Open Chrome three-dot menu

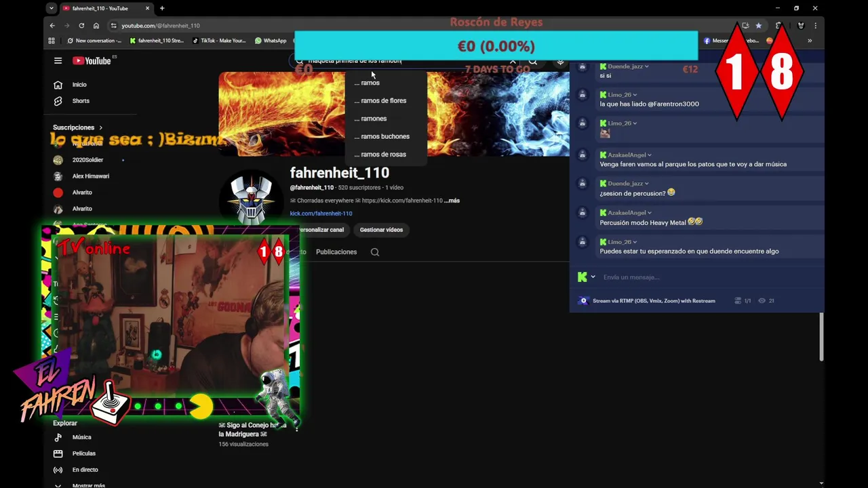tap(815, 26)
